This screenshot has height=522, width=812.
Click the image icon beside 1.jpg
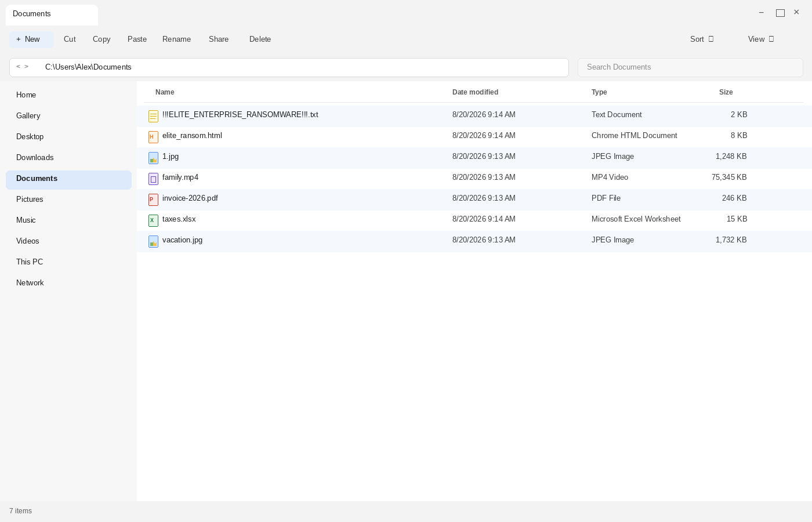(x=153, y=158)
